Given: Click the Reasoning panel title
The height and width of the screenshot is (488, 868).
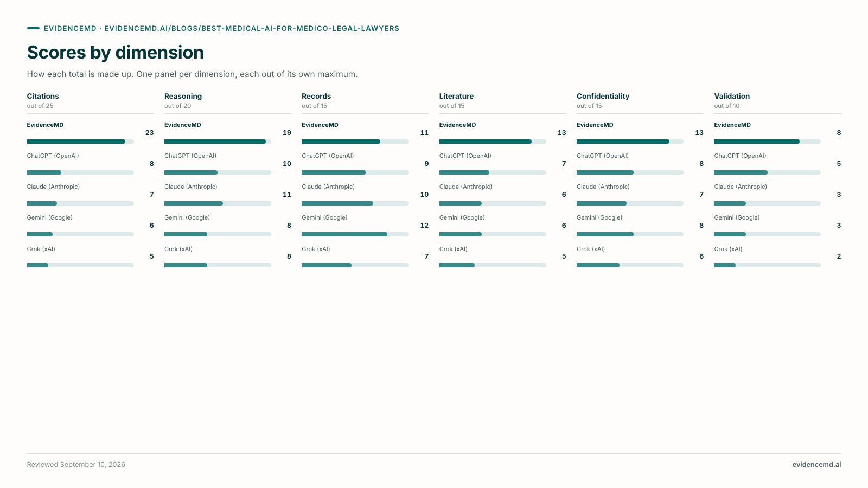Looking at the screenshot, I should 183,96.
